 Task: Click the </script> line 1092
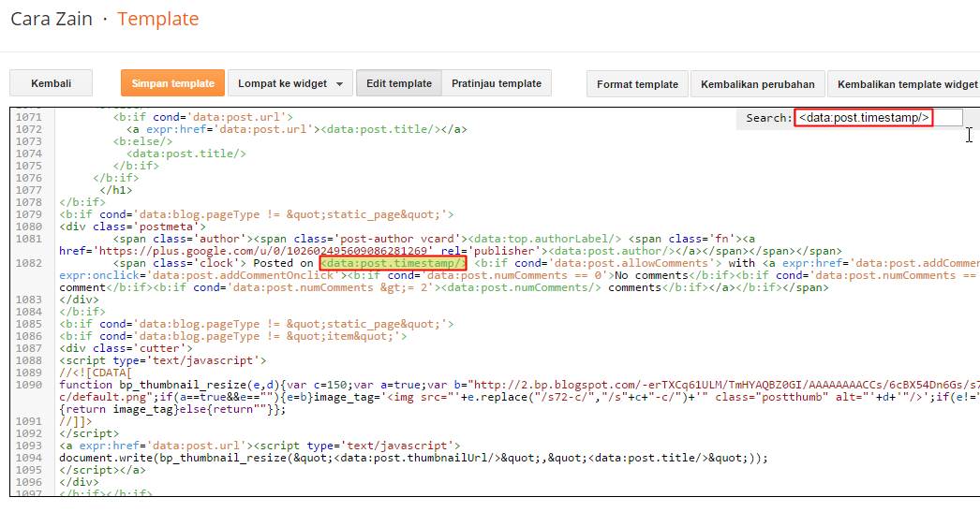coord(89,433)
